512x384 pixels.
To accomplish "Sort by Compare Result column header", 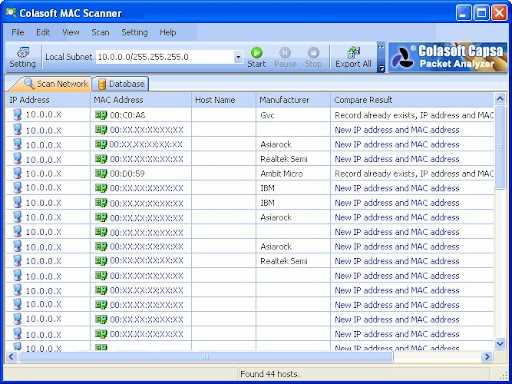I will [412, 100].
